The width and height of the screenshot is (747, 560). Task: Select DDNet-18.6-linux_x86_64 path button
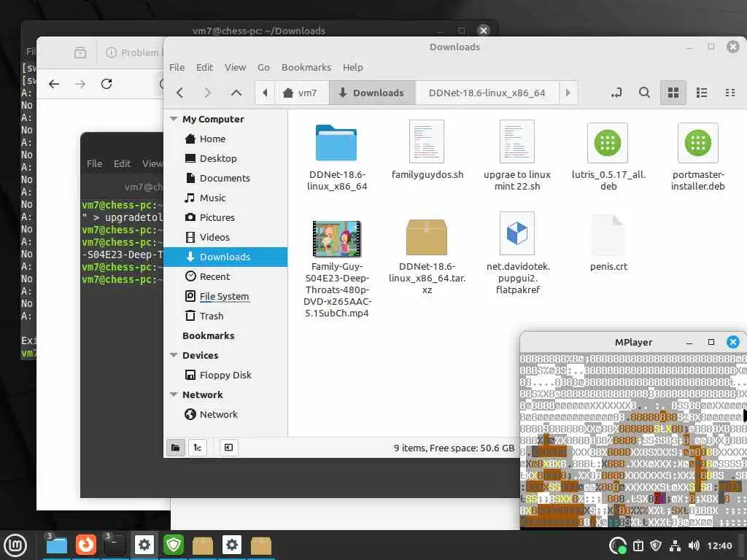[487, 93]
